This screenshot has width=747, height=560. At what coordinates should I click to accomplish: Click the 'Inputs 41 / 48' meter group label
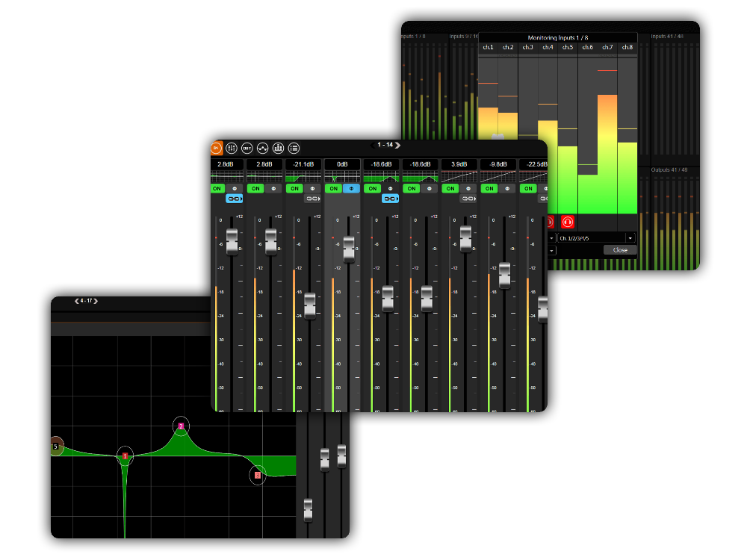tap(667, 36)
